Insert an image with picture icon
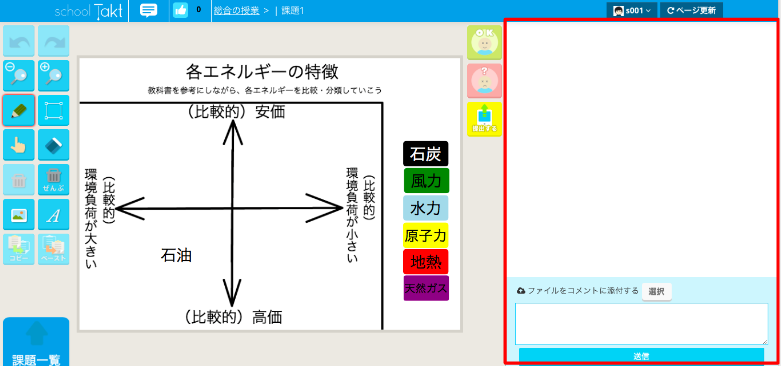Image resolution: width=781 pixels, height=366 pixels. (19, 215)
